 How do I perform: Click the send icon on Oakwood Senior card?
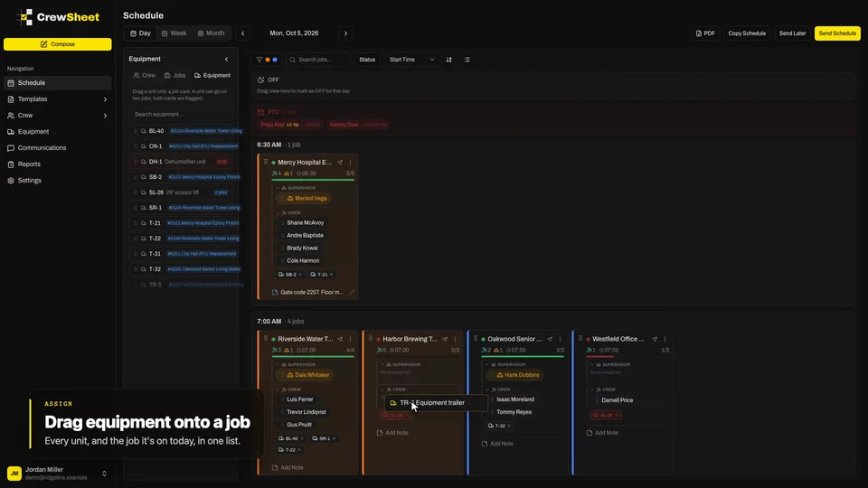[550, 339]
